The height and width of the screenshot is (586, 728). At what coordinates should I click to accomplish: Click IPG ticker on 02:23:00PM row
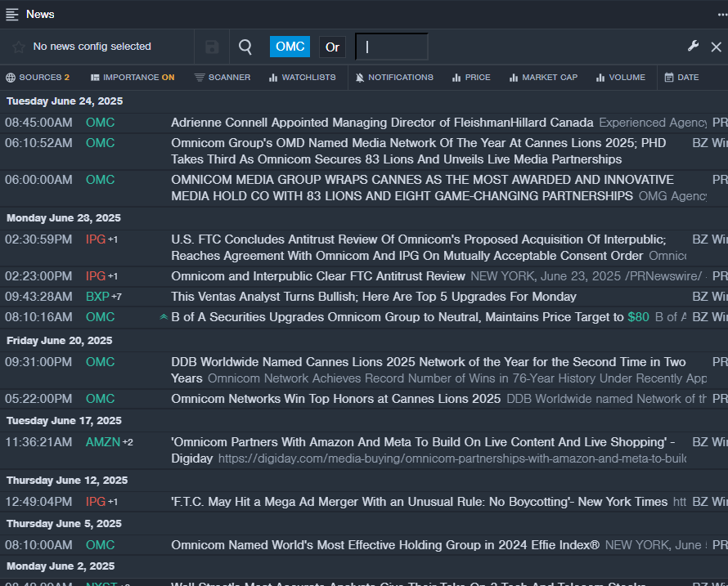[x=96, y=276]
